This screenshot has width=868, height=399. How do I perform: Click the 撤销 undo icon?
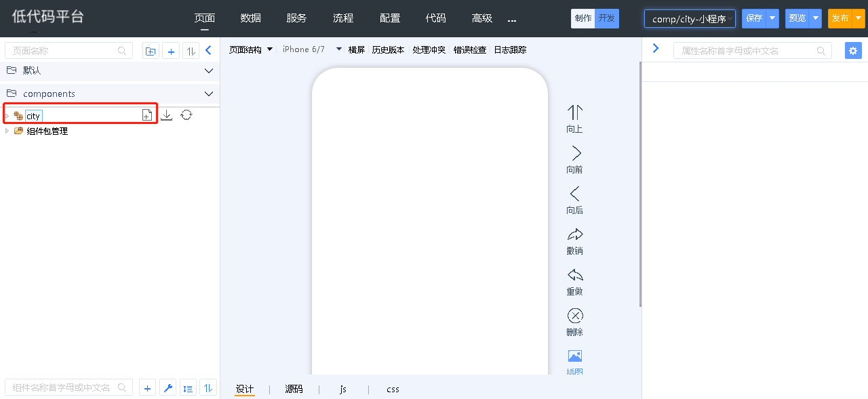click(574, 235)
